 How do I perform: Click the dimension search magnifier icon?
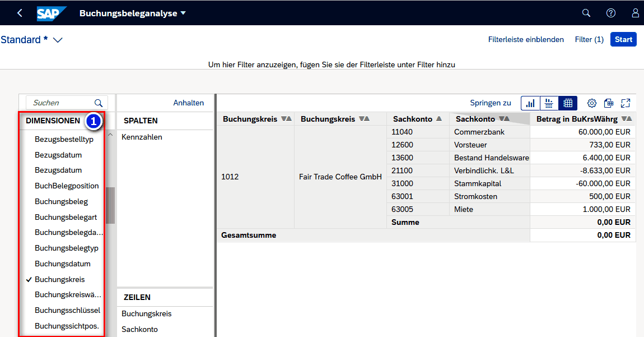(99, 103)
